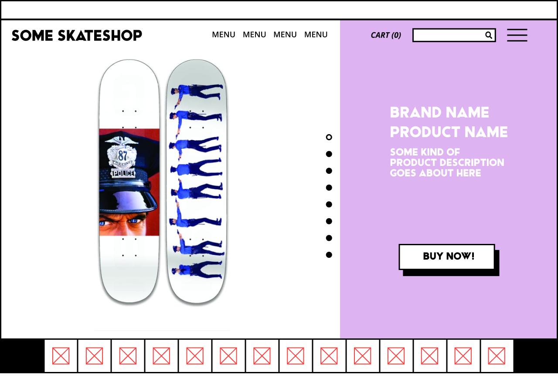Open the first MENU dropdown
Screen dimensions: 558x392
tap(223, 34)
